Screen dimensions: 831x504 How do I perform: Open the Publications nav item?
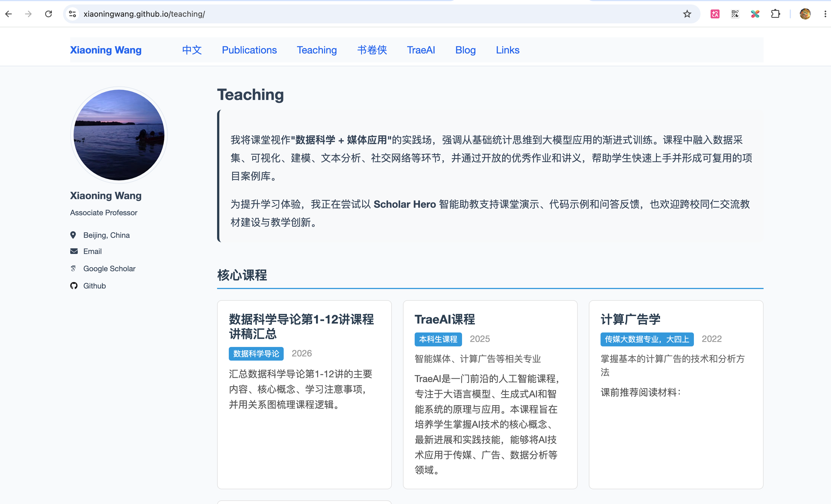tap(249, 50)
